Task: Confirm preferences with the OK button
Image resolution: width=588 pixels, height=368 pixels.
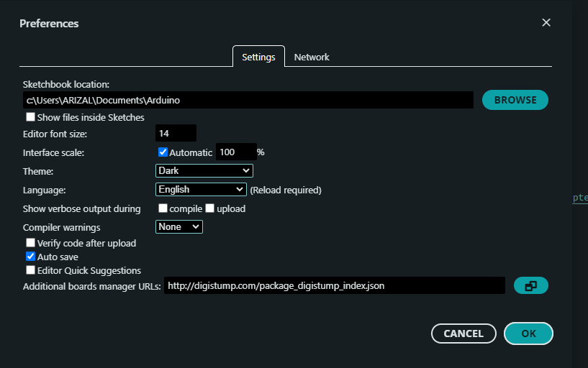Action: click(528, 333)
